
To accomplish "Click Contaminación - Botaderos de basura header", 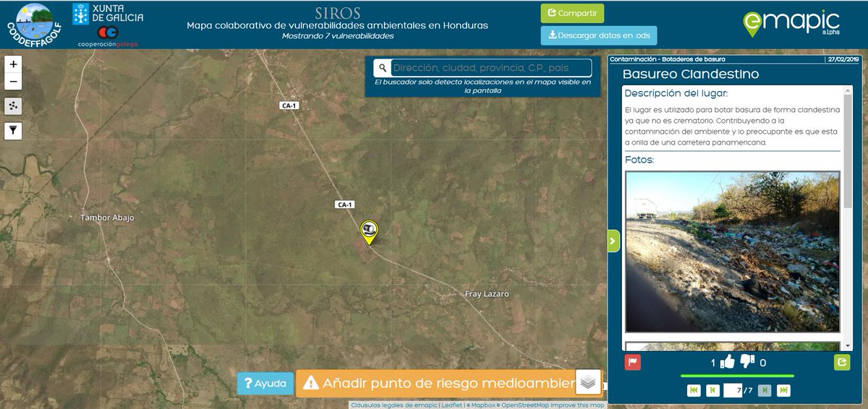I will 667,59.
